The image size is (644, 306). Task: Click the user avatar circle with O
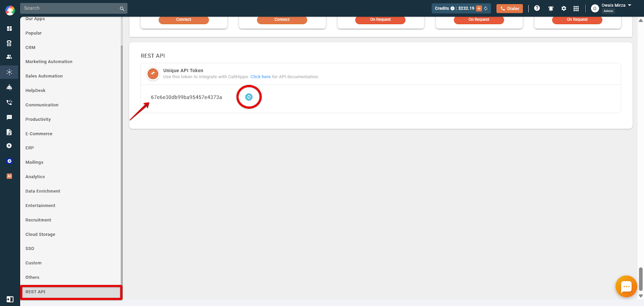pyautogui.click(x=595, y=8)
